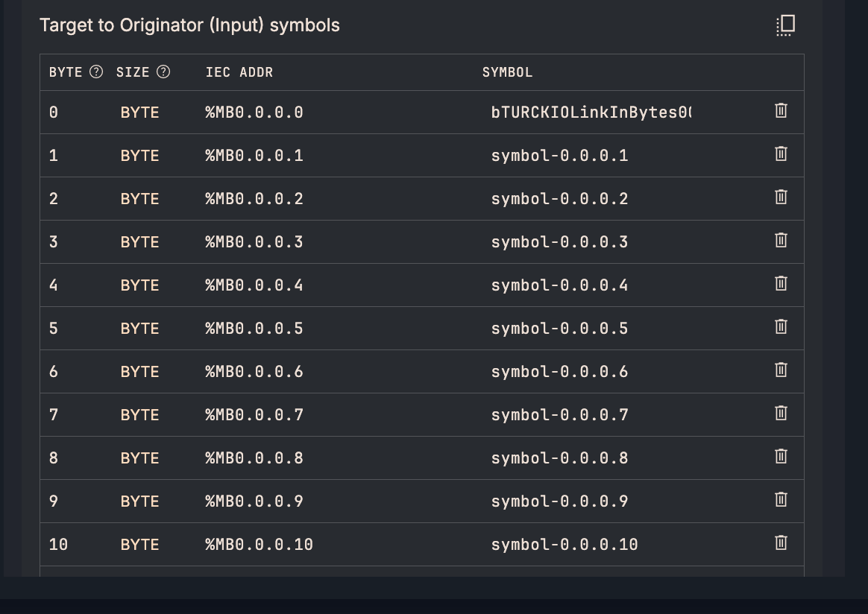This screenshot has width=868, height=614.
Task: Click the SIZE column help question mark
Action: [163, 72]
